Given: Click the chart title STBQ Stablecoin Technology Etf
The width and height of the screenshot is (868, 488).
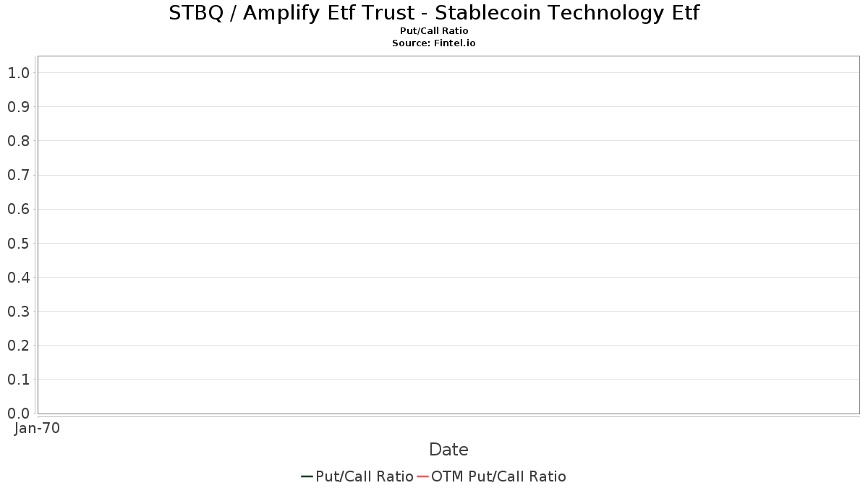Looking at the screenshot, I should pyautogui.click(x=434, y=13).
